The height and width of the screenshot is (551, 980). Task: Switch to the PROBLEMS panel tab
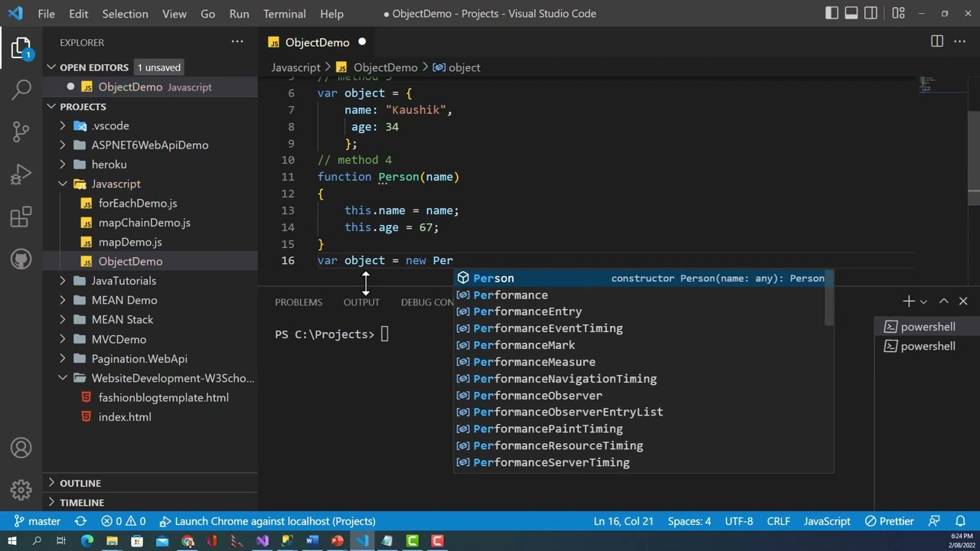pyautogui.click(x=299, y=302)
